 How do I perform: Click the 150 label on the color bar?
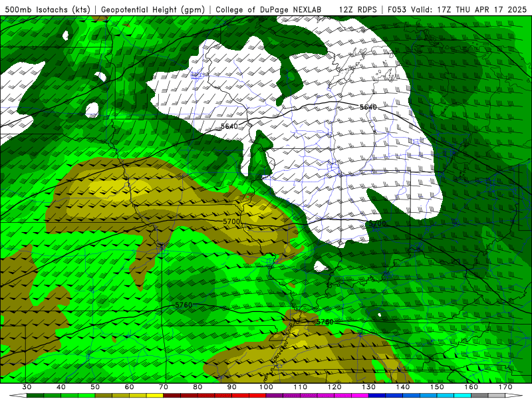tap(437, 387)
